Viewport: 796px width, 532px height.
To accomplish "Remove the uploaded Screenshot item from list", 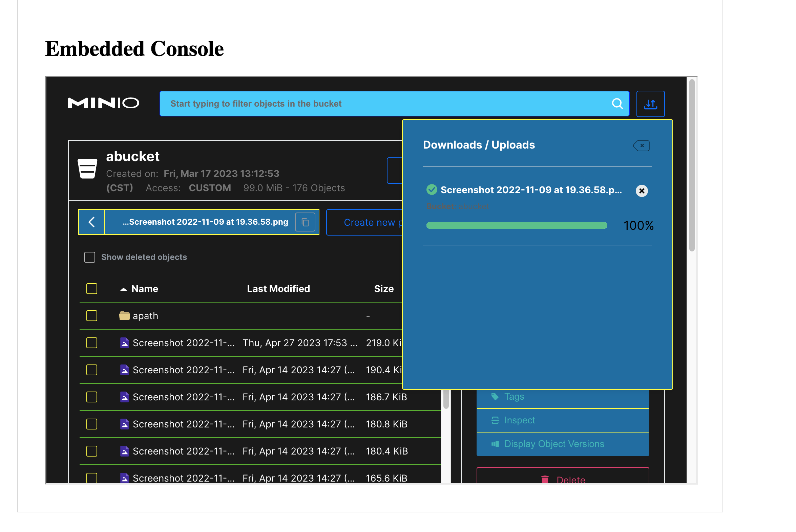I will tap(642, 191).
